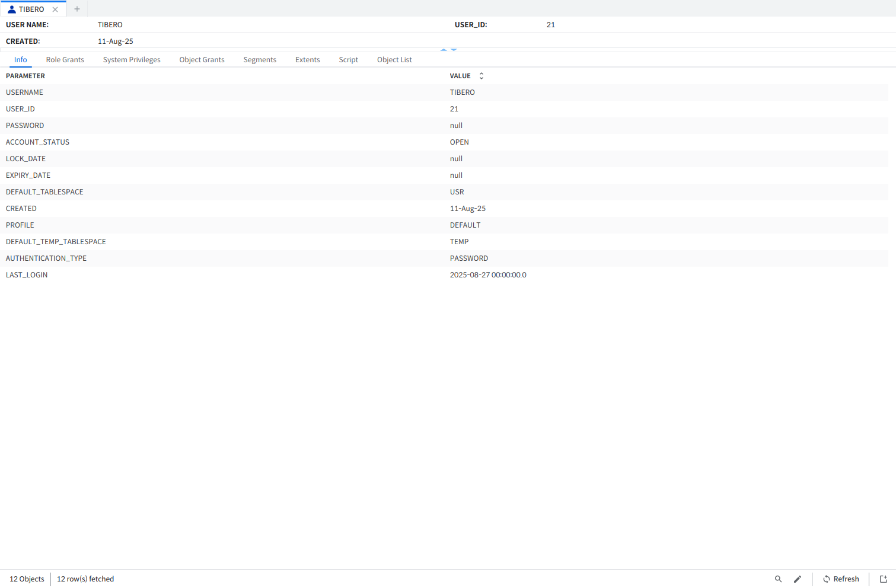896x588 pixels.
Task: Select the Extents tab
Action: coord(307,60)
